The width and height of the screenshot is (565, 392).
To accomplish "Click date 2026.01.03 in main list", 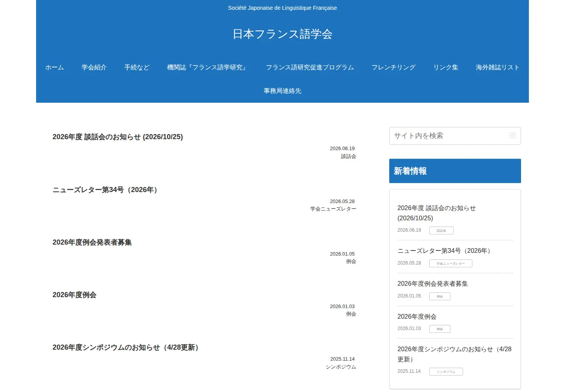I will pyautogui.click(x=342, y=307).
